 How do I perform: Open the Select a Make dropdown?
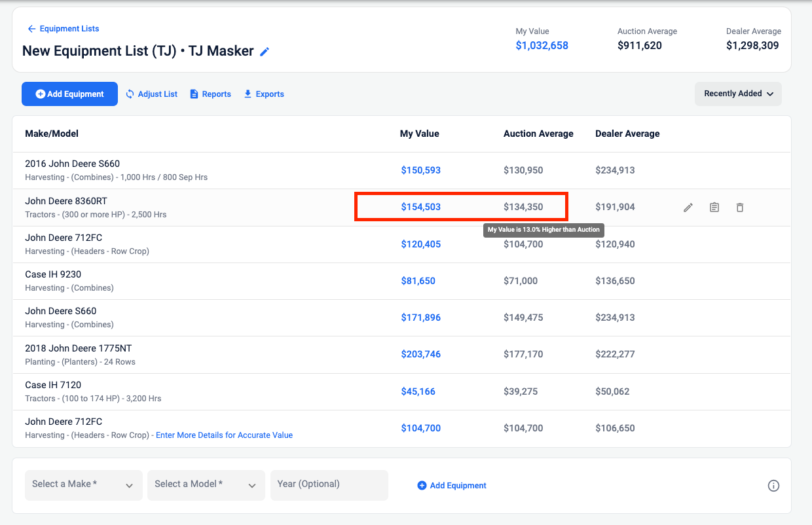point(83,485)
